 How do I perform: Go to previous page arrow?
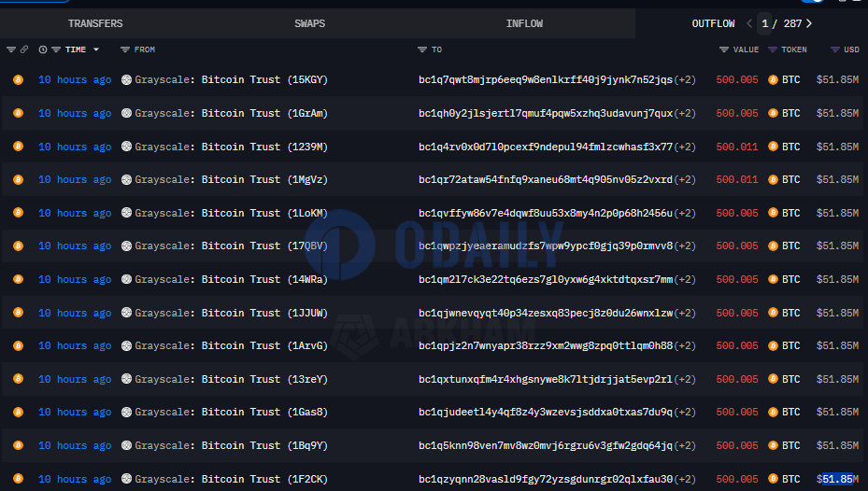tap(749, 23)
